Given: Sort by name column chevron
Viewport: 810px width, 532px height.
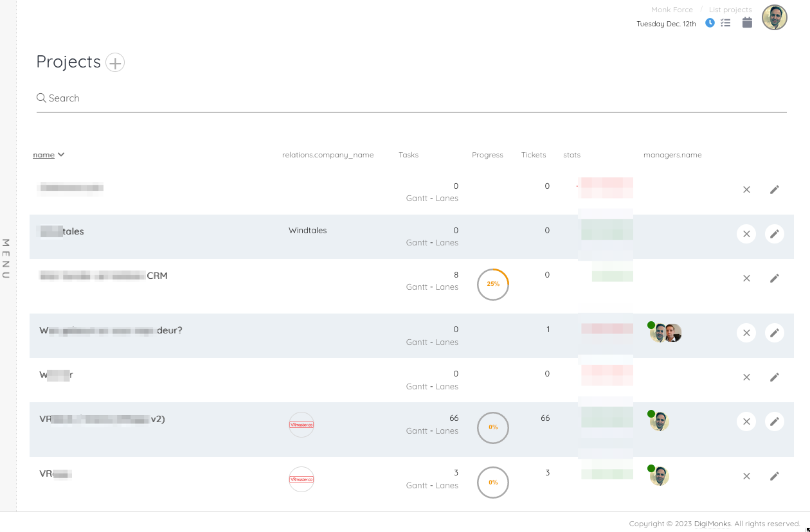Looking at the screenshot, I should point(61,154).
